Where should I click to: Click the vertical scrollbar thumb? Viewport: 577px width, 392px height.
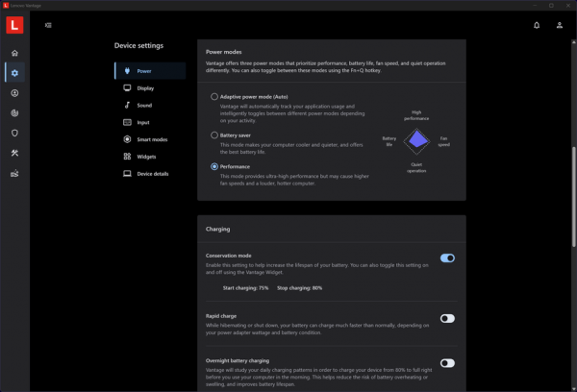pos(574,197)
